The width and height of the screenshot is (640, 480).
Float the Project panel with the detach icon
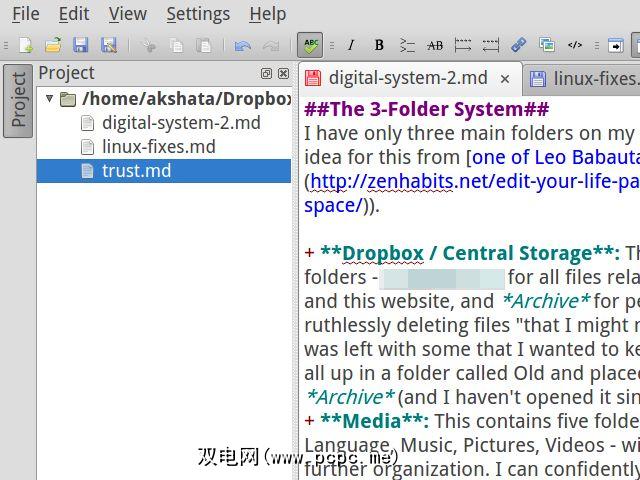[266, 73]
